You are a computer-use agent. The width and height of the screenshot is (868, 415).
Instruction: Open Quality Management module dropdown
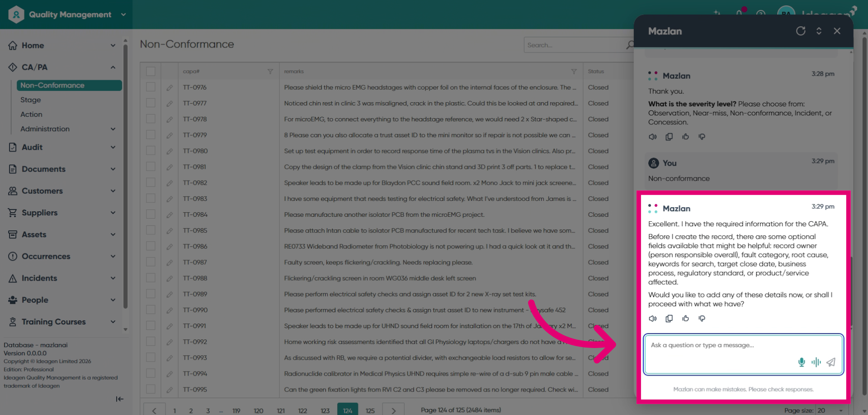pyautogui.click(x=123, y=14)
